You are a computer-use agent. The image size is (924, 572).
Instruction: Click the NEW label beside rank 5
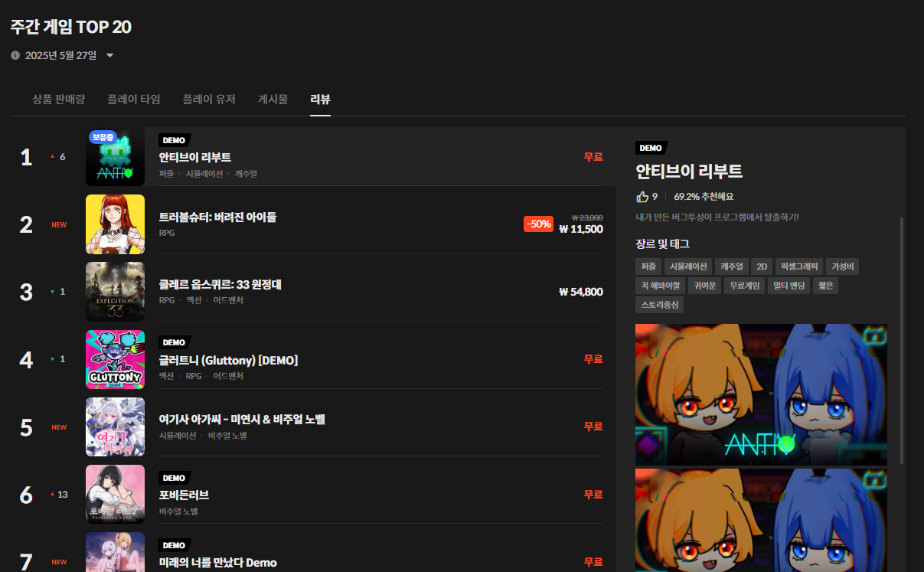click(59, 427)
